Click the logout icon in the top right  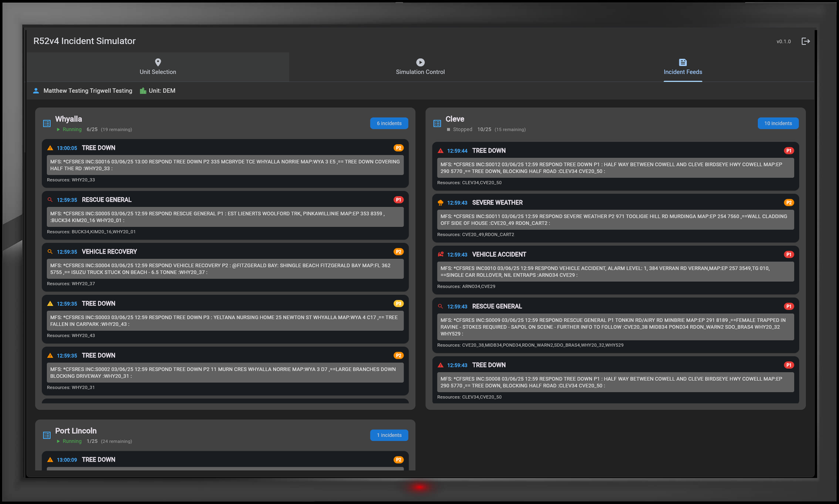[x=806, y=40]
